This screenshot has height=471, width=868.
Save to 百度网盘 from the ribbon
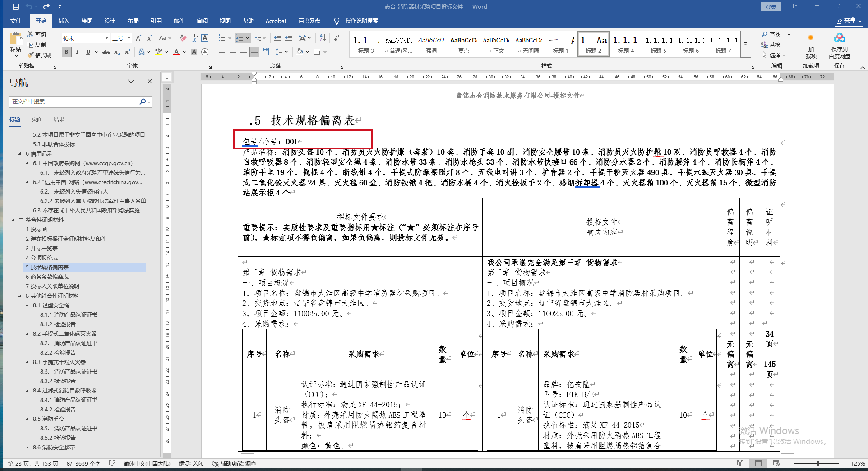point(839,46)
